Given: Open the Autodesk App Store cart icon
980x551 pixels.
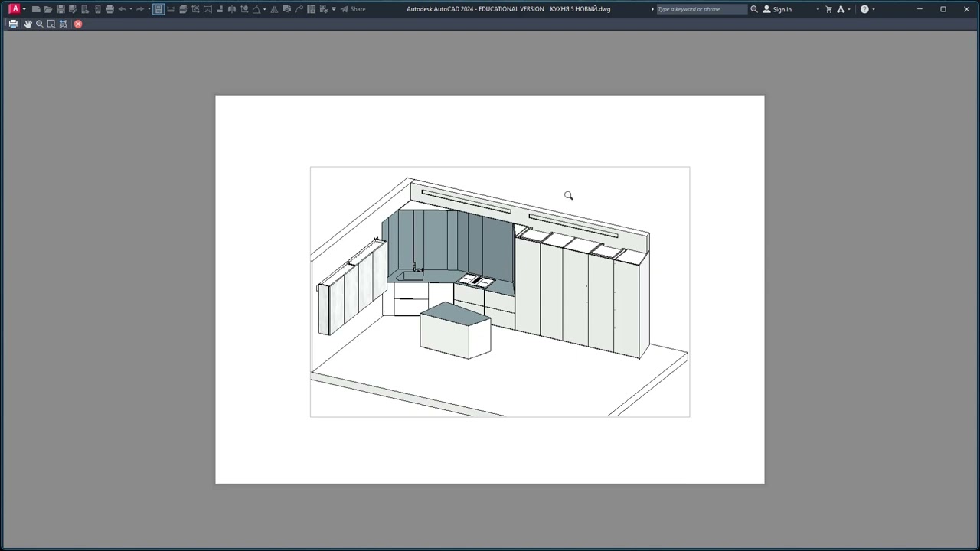Looking at the screenshot, I should 828,9.
